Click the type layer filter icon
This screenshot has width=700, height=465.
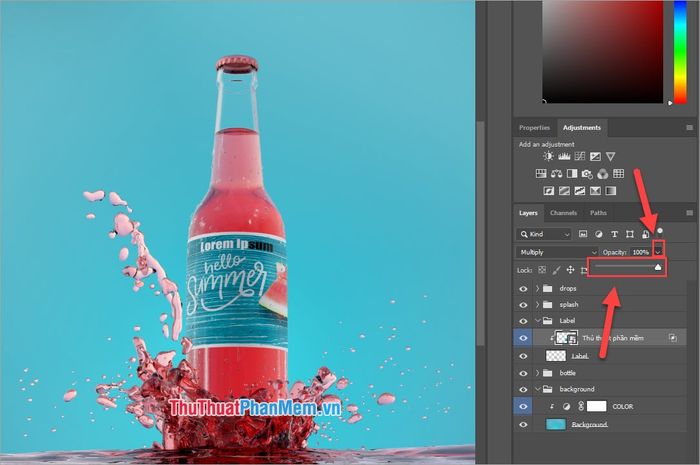tap(614, 234)
